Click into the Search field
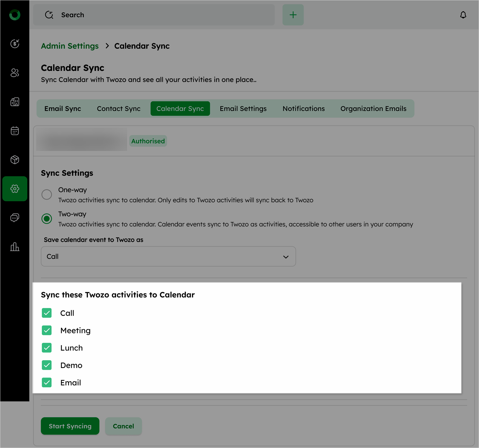 154,15
